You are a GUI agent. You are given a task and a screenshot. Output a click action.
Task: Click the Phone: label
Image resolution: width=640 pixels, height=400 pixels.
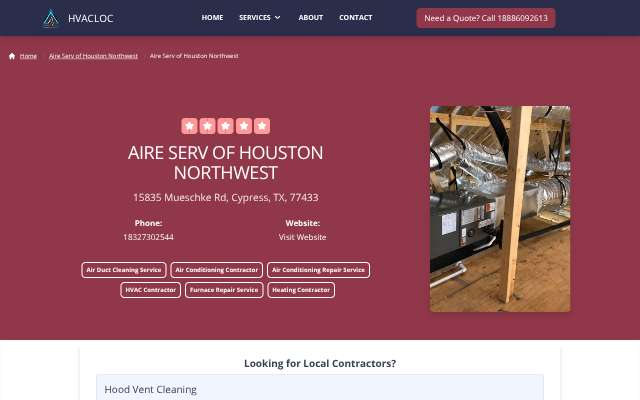[148, 223]
